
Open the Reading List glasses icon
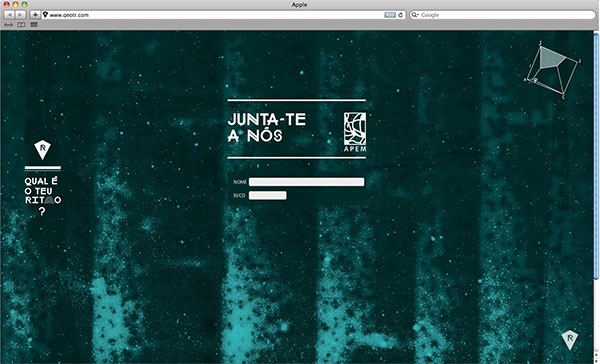[8, 25]
